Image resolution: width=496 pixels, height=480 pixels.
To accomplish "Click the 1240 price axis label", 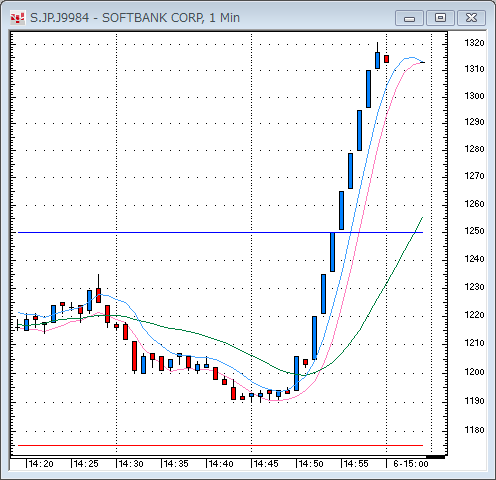I will pos(474,259).
